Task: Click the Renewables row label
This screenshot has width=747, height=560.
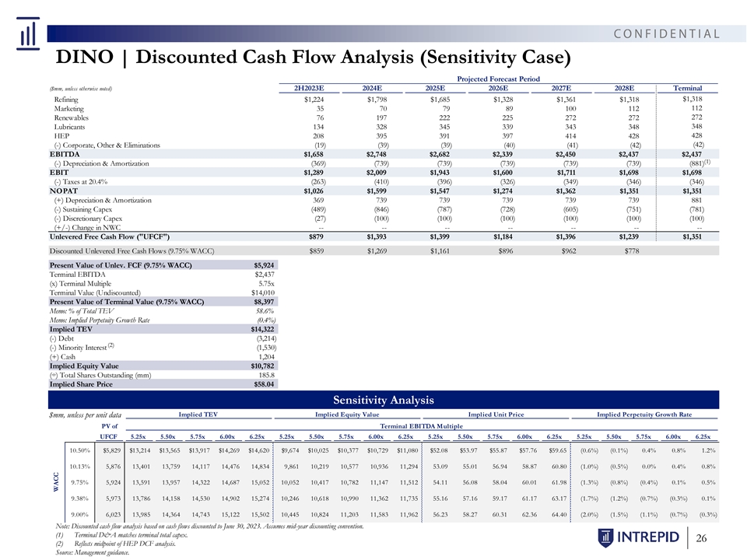Action: (x=71, y=117)
